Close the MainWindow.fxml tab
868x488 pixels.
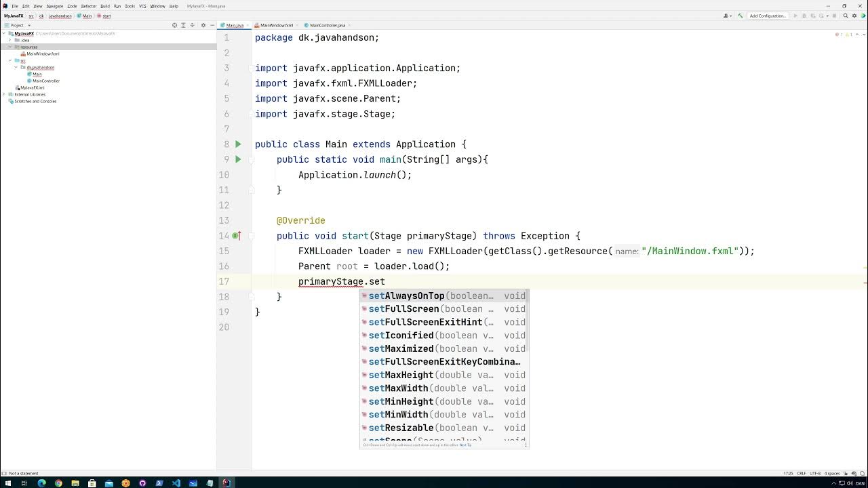click(x=297, y=25)
